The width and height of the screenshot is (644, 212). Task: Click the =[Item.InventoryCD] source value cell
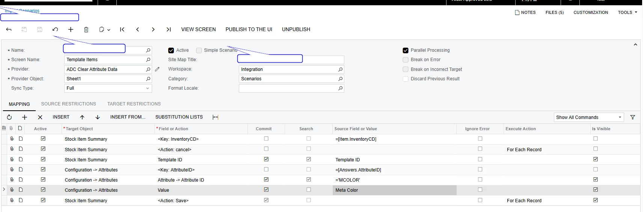(394, 139)
